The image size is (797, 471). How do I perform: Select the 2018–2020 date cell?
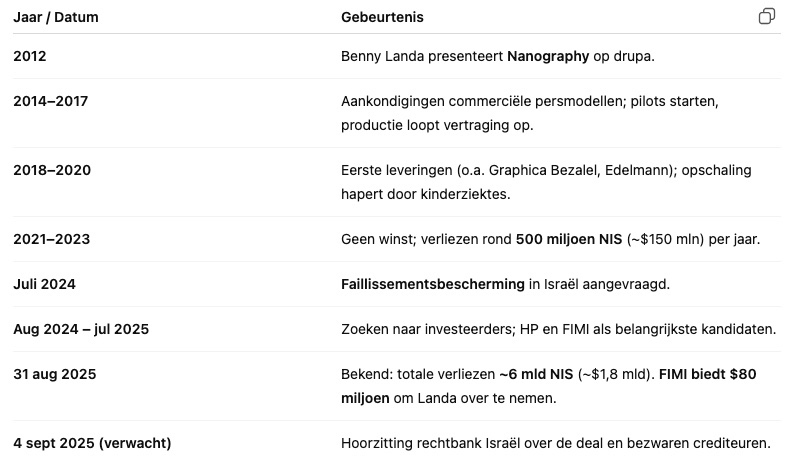(x=52, y=170)
